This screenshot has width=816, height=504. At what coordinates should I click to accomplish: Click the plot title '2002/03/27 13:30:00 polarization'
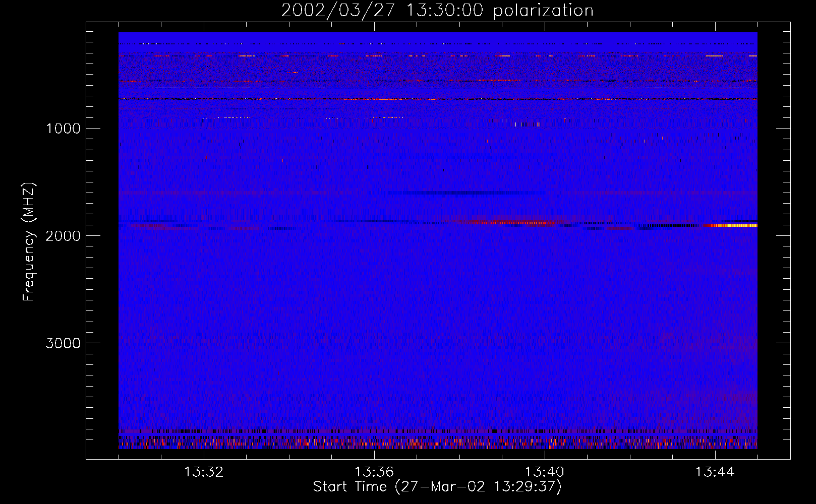pos(437,11)
